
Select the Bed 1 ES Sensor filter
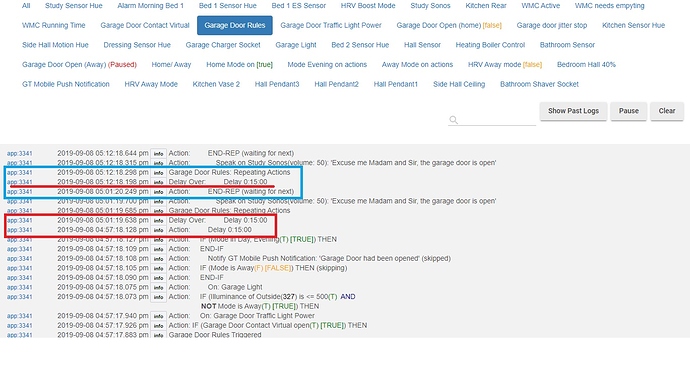299,6
